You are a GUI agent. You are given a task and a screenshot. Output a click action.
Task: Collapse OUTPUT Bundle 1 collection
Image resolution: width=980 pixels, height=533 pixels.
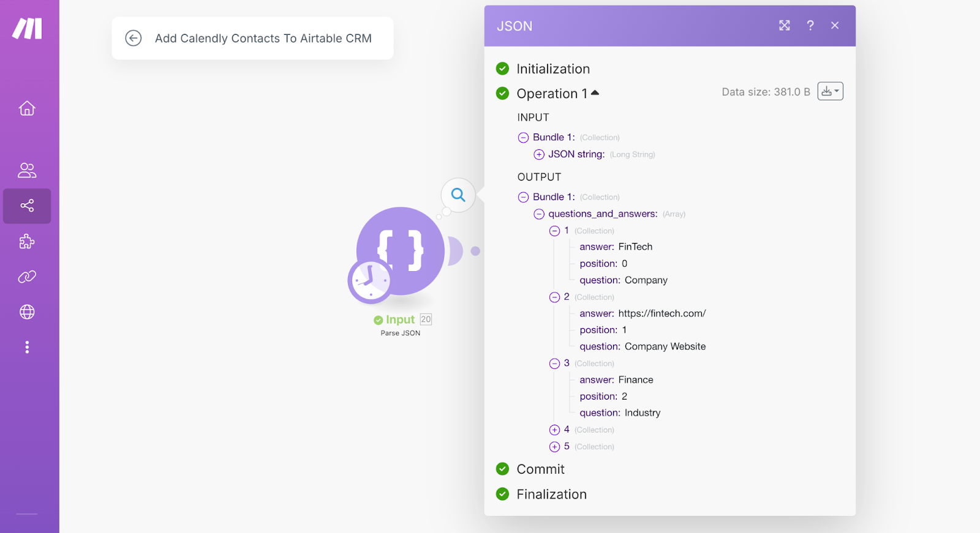point(523,197)
